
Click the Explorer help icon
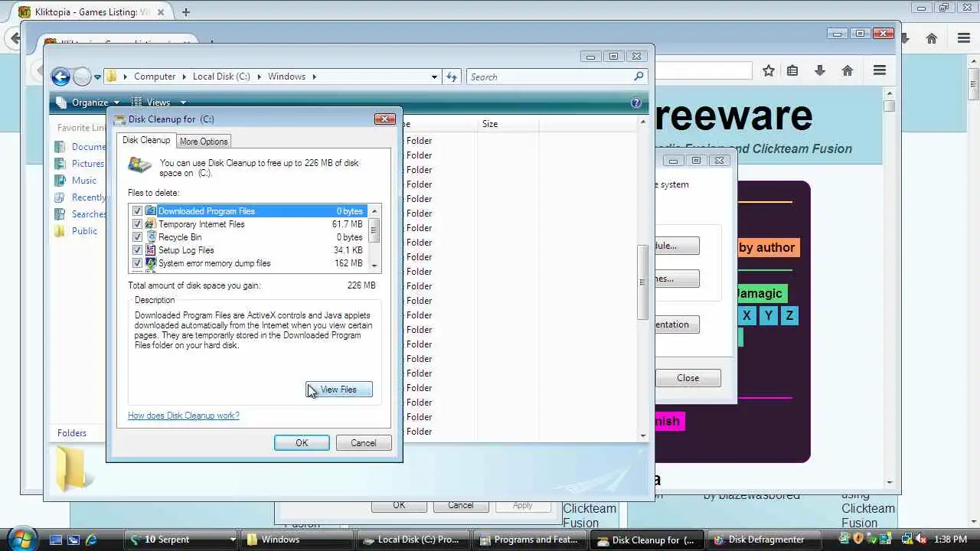[x=636, y=103]
